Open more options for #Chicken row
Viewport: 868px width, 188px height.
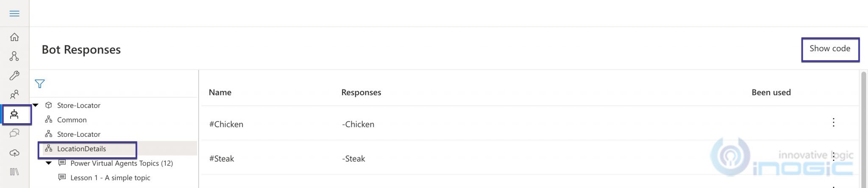point(833,122)
